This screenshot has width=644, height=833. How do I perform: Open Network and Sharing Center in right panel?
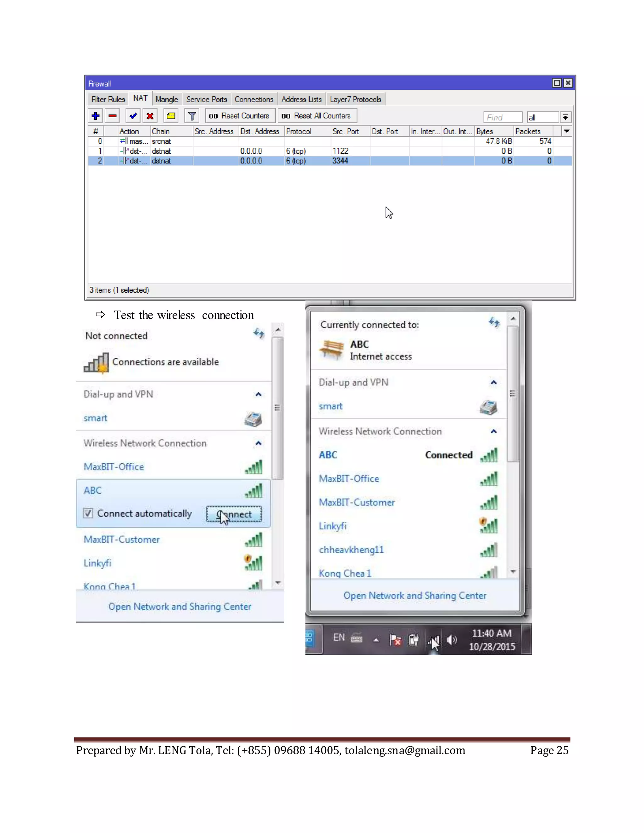415,596
